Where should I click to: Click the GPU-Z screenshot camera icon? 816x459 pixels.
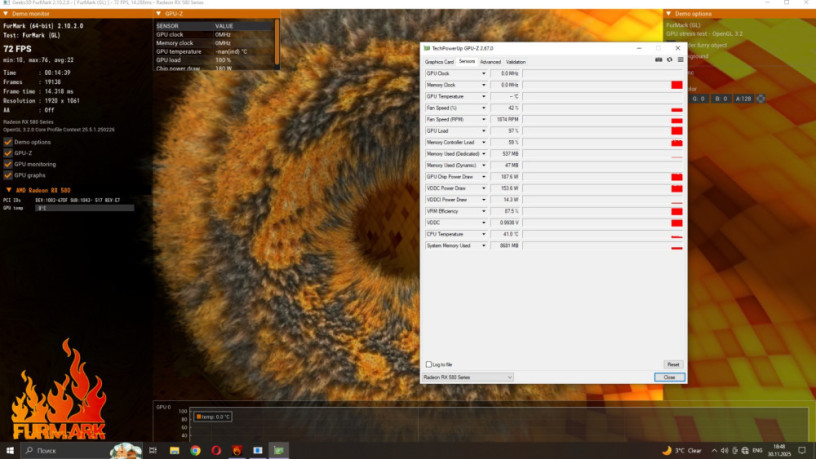click(x=658, y=60)
